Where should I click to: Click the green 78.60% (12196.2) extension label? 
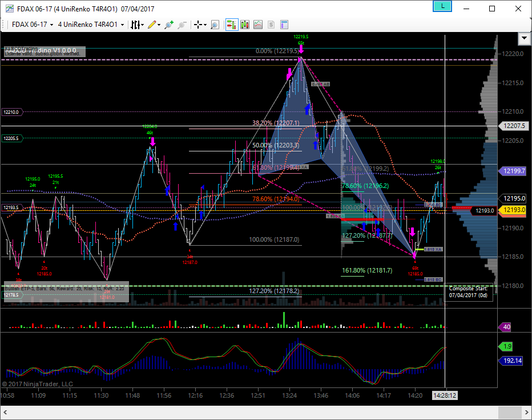click(x=365, y=186)
